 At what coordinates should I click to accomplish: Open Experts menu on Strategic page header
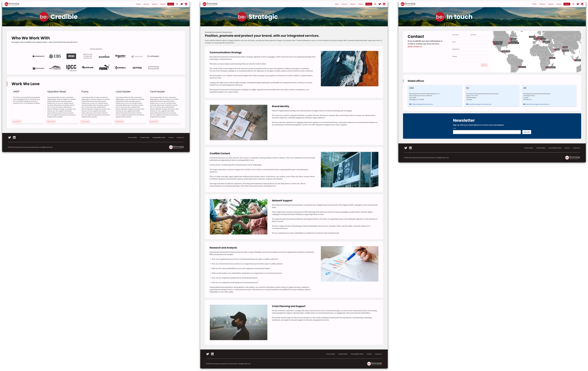click(353, 4)
